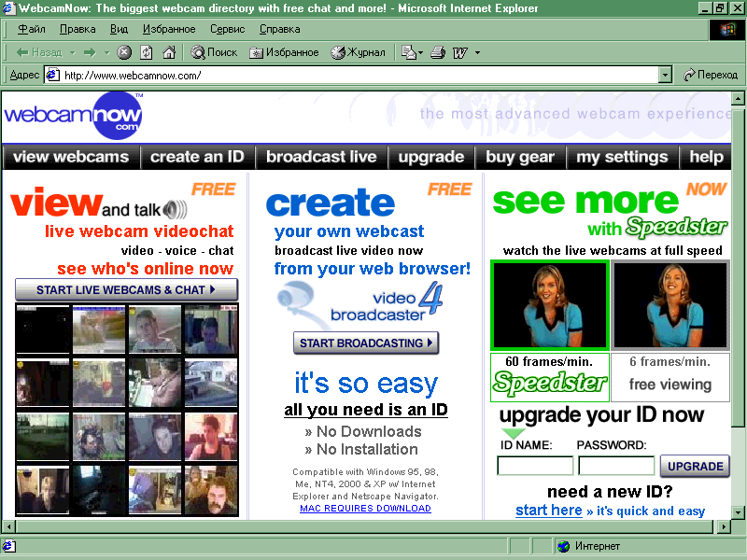Open the Сервис menu

pyautogui.click(x=227, y=29)
